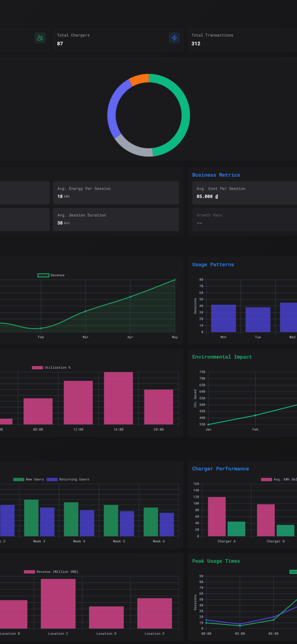Viewport: 297px width, 644px height.
Task: Click the lightning bolt icon on Total Chargers
Action: click(174, 38)
